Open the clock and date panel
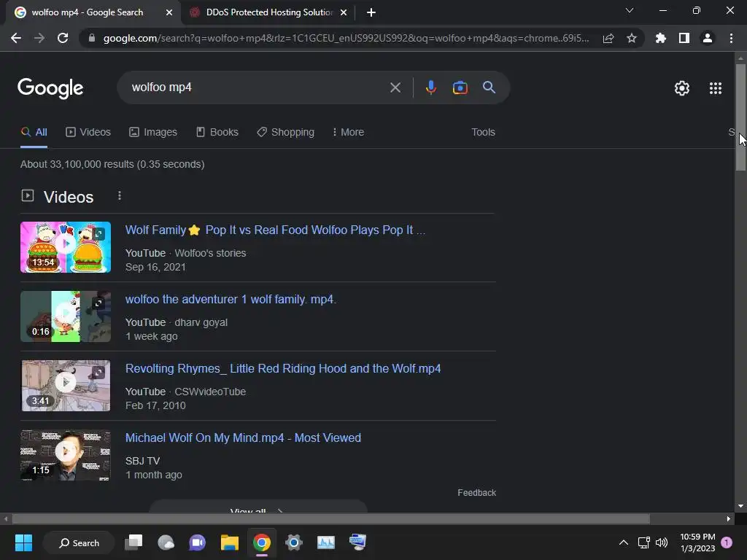 tap(697, 542)
